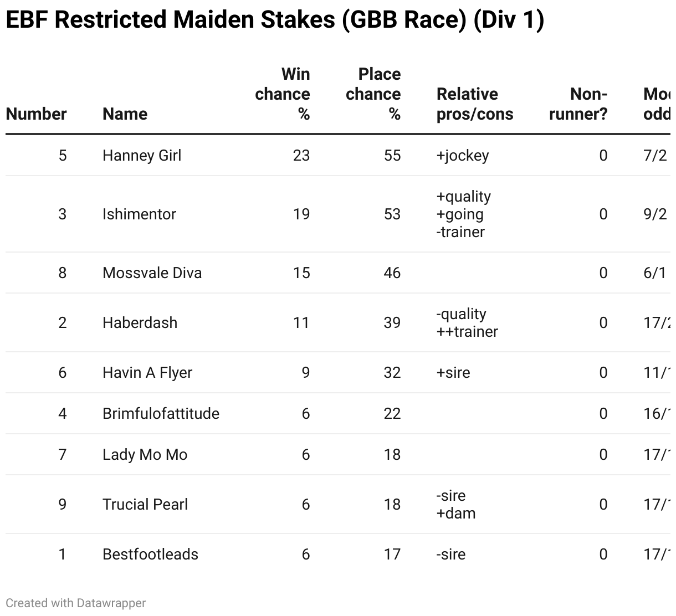
Task: Select the Ishimentor name cell
Action: [139, 214]
